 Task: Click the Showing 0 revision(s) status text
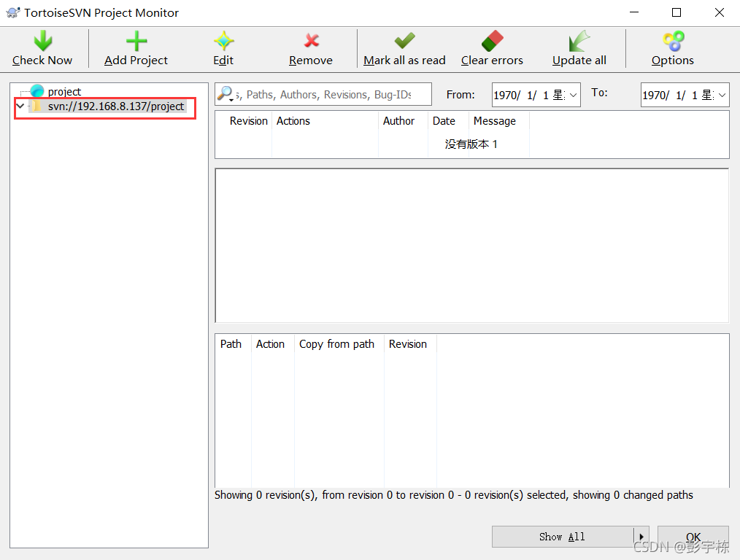coord(453,495)
